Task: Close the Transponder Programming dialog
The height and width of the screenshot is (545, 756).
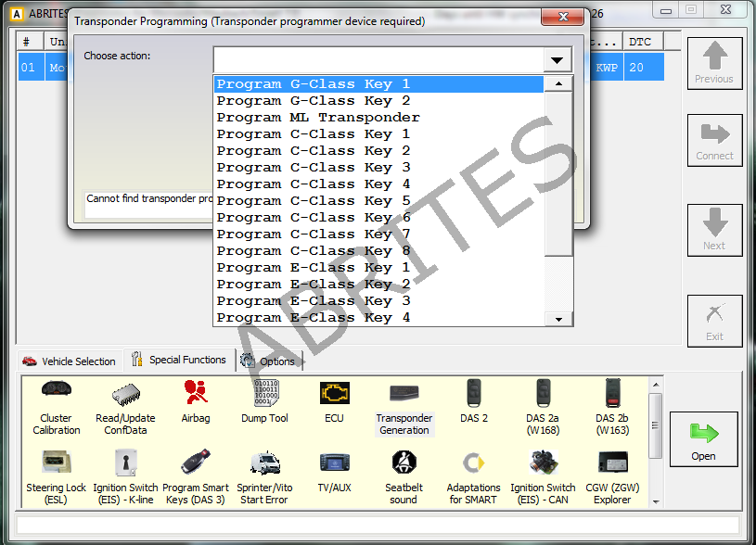Action: pos(563,17)
